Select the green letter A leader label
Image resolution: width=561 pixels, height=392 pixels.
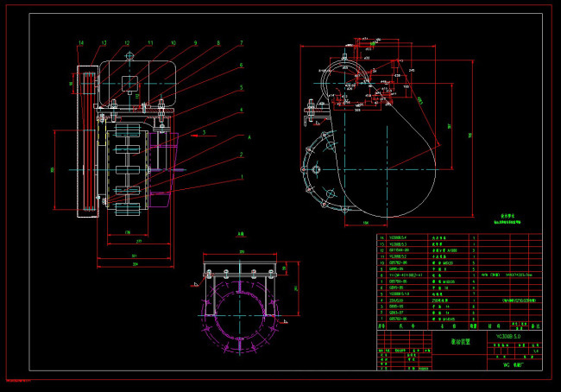(x=249, y=137)
